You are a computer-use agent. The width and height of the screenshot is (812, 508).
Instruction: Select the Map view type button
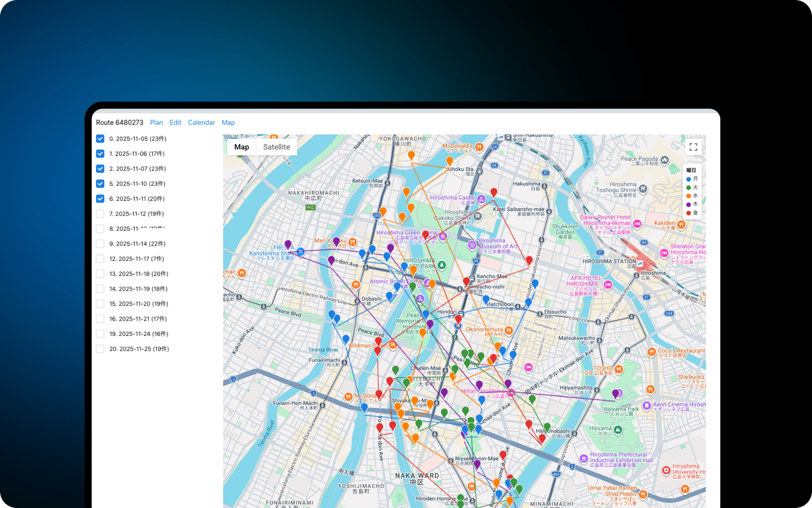[x=241, y=147]
